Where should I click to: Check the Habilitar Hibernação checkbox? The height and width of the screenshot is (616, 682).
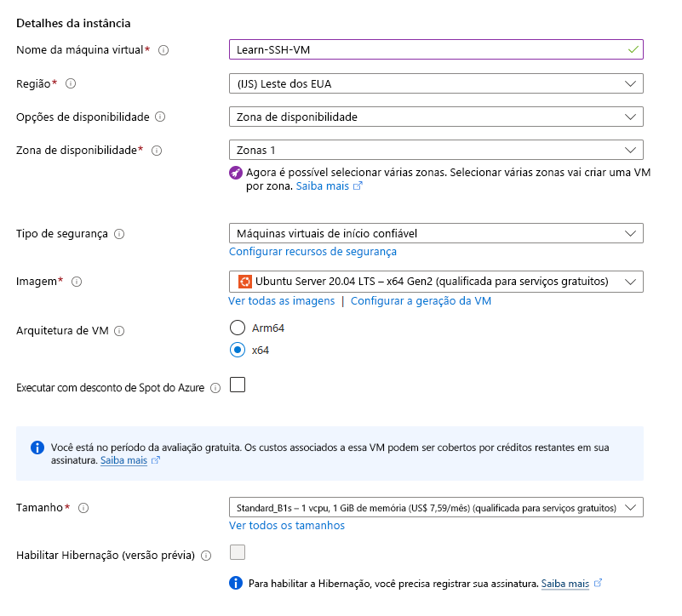[236, 552]
